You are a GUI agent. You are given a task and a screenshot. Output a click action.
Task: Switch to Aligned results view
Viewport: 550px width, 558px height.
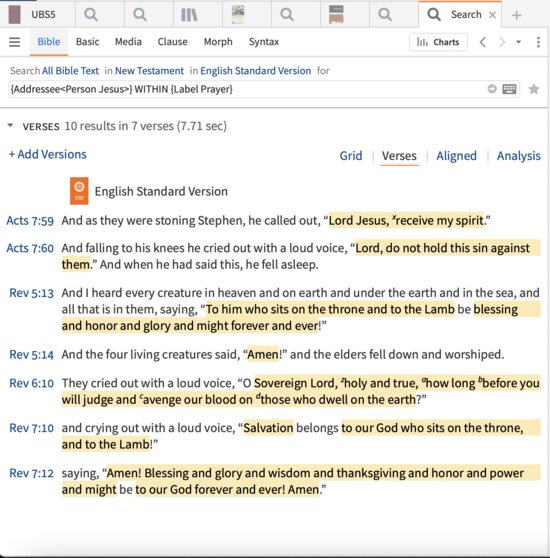tap(456, 156)
